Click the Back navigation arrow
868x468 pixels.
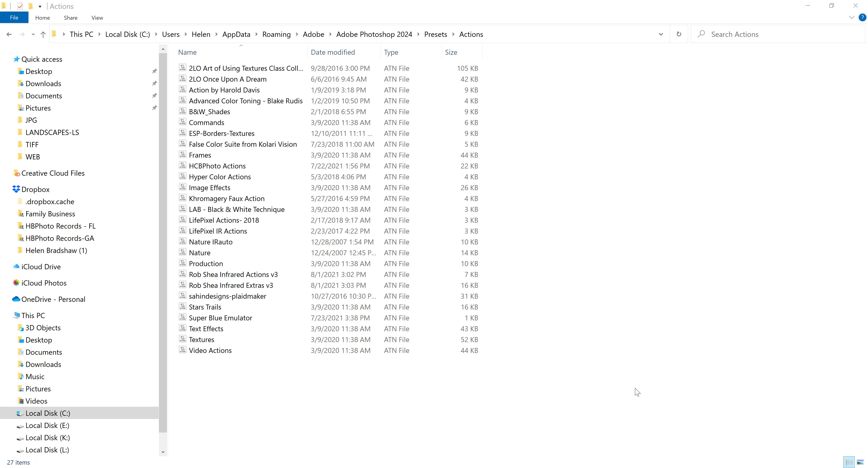pyautogui.click(x=9, y=34)
